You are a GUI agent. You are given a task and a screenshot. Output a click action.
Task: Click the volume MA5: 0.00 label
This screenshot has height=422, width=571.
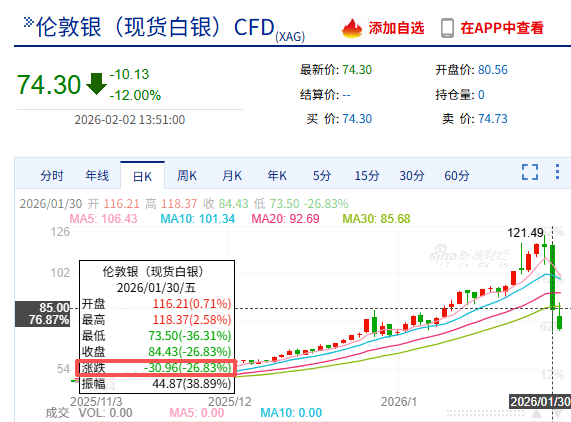(x=197, y=413)
